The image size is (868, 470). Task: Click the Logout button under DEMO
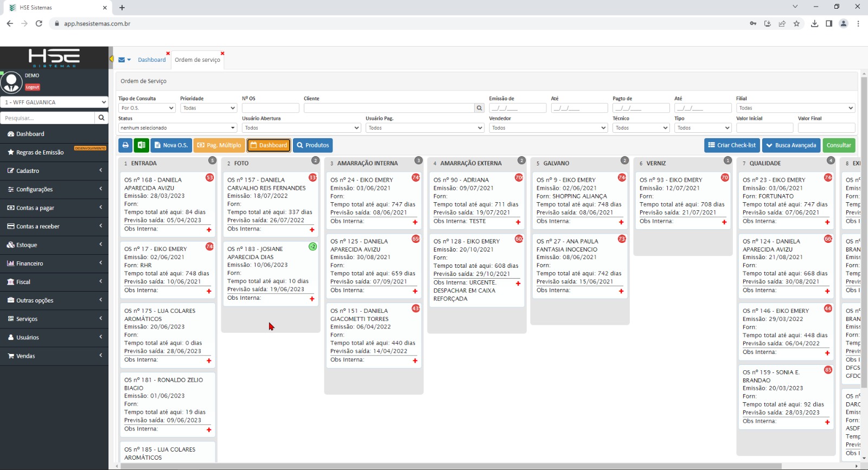point(33,87)
